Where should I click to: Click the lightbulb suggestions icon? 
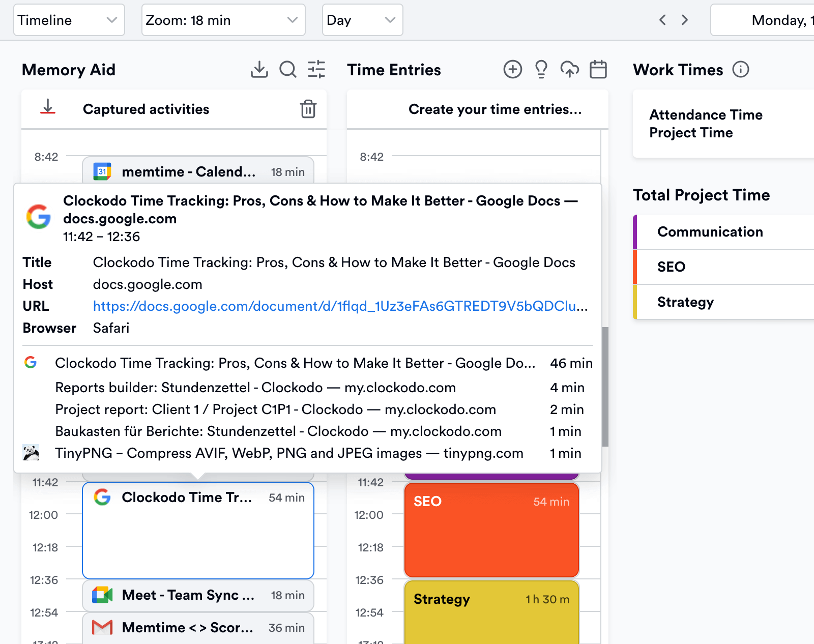[x=541, y=69]
